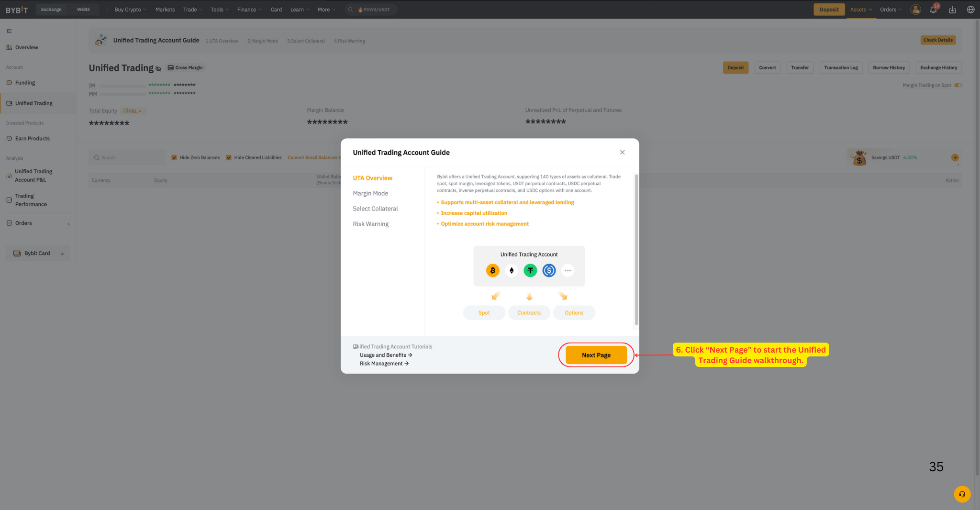Click the Bitcoin coin icon in guide
The height and width of the screenshot is (510, 980).
click(x=492, y=271)
